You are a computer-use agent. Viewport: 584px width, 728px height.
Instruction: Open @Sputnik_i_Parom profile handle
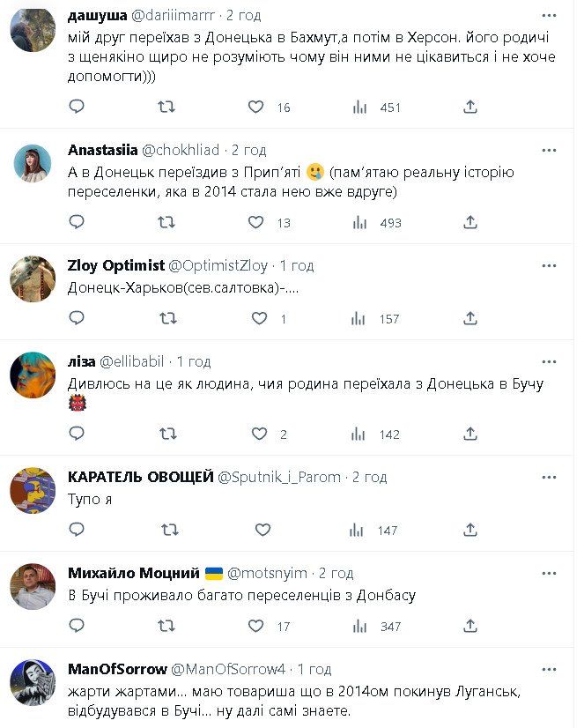[278, 477]
